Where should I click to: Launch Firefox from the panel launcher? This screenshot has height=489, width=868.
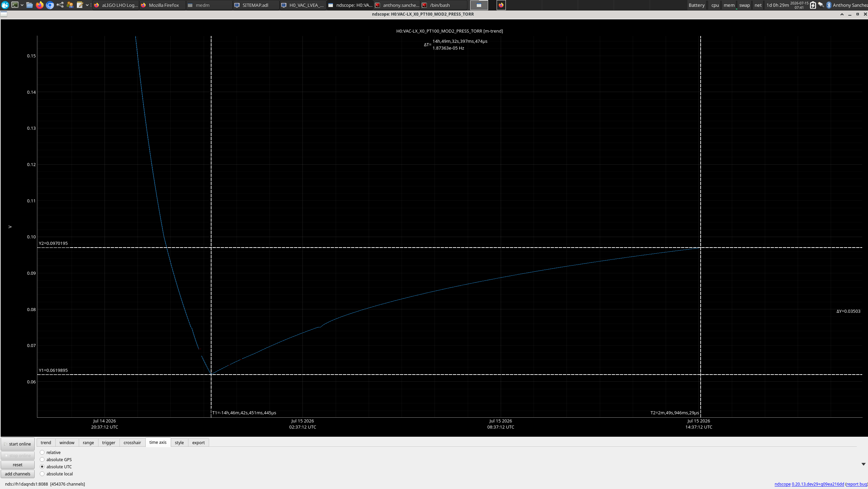click(x=40, y=5)
